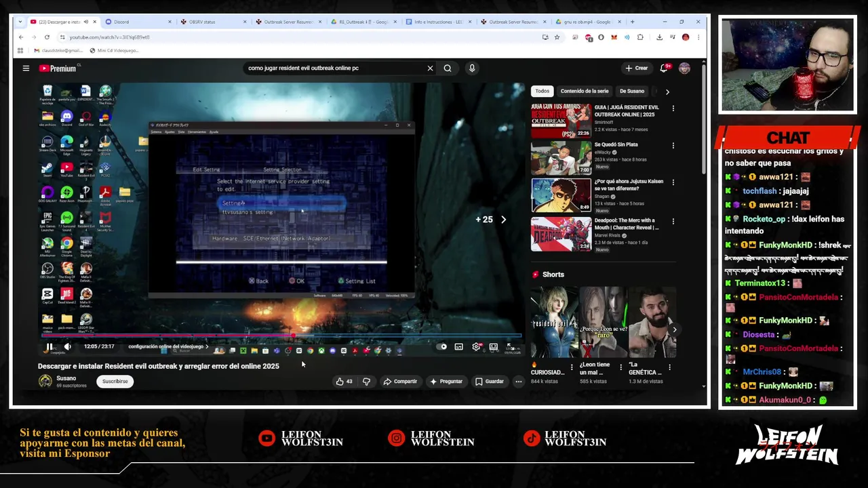Open the "Mini Cd Videojuego" bookmark
Screen dimensions: 868x488
click(x=114, y=50)
